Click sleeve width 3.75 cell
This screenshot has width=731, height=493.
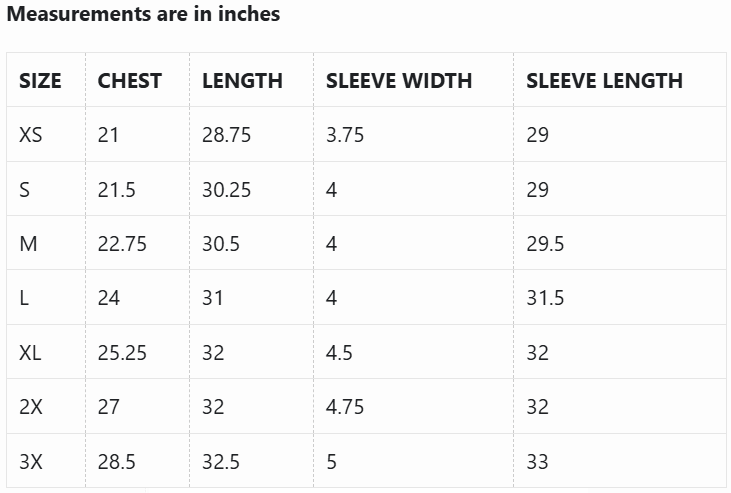click(x=345, y=134)
